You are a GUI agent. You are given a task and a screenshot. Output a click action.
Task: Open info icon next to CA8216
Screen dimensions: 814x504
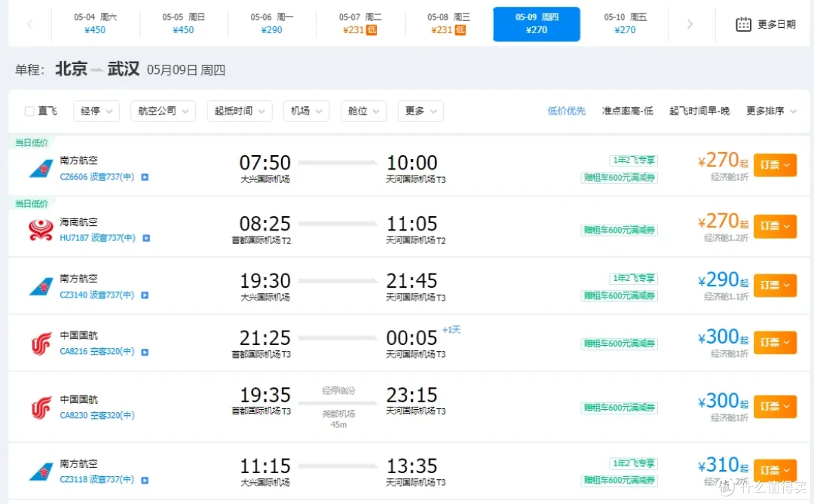pos(145,352)
